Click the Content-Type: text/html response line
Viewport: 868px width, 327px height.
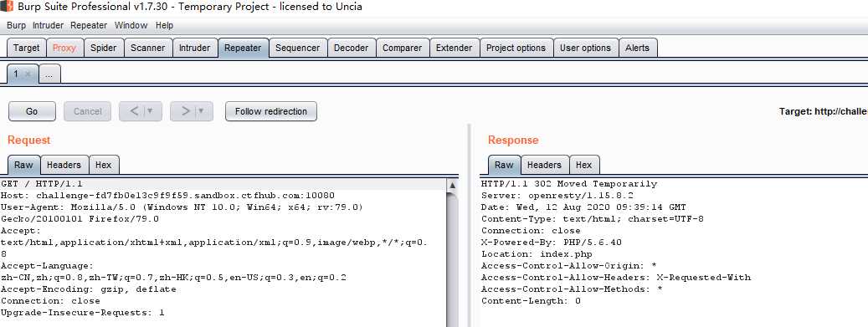coord(593,218)
